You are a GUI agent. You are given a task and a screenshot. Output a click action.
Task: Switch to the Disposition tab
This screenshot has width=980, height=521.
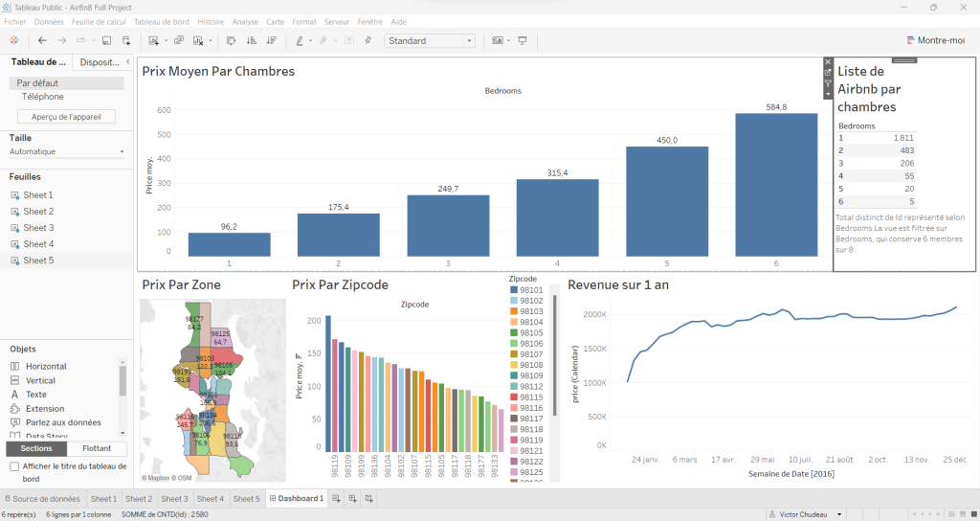click(100, 62)
